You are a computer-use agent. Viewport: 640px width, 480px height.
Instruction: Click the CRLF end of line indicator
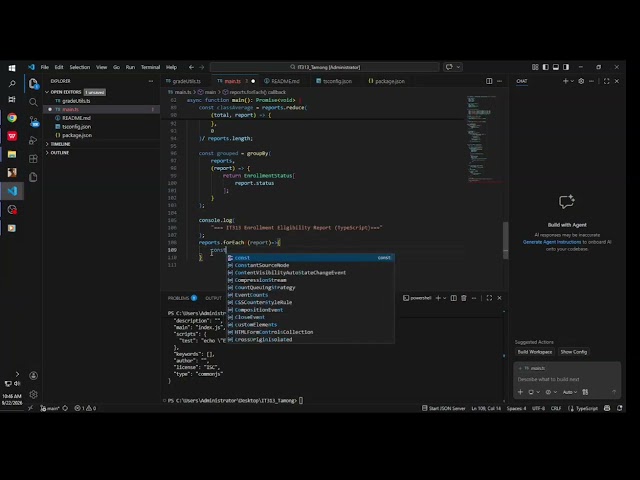pyautogui.click(x=556, y=408)
